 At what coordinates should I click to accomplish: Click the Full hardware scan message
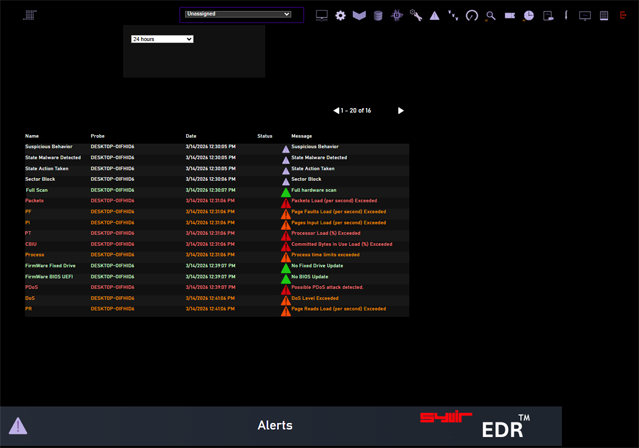(x=314, y=190)
